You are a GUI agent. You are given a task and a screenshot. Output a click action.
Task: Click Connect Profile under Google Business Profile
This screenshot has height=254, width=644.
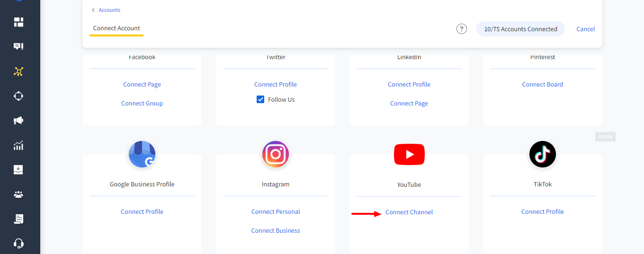tap(142, 211)
